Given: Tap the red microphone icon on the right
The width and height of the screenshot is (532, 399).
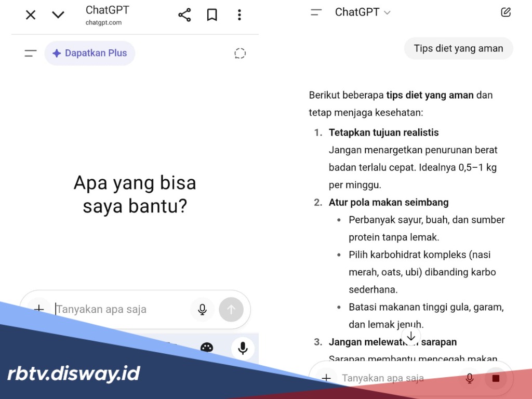Looking at the screenshot, I should point(469,378).
